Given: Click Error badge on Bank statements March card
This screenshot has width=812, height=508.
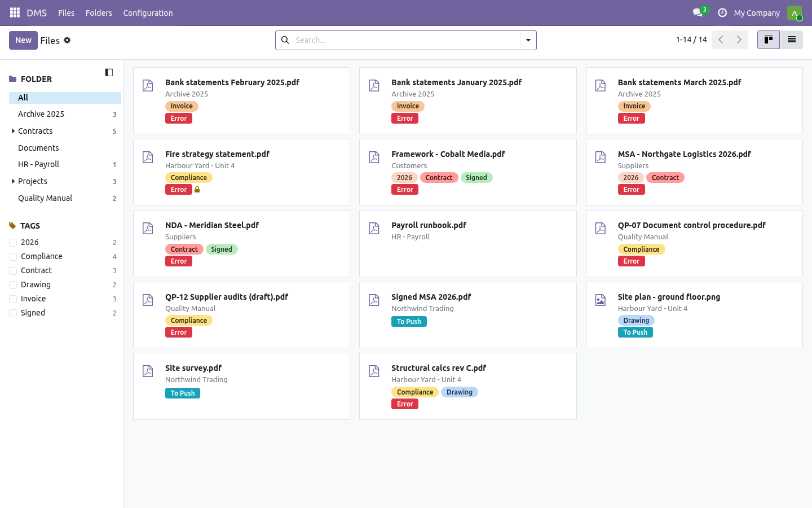Looking at the screenshot, I should (x=631, y=119).
